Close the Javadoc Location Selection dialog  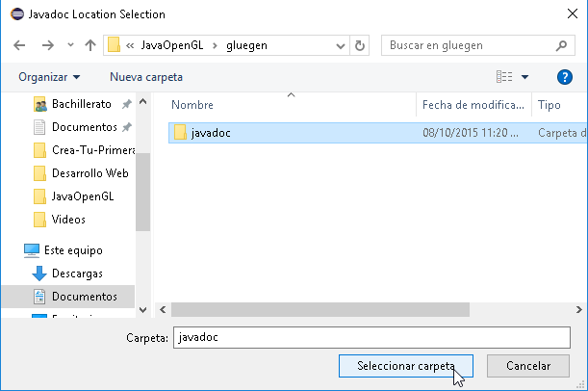pyautogui.click(x=573, y=13)
